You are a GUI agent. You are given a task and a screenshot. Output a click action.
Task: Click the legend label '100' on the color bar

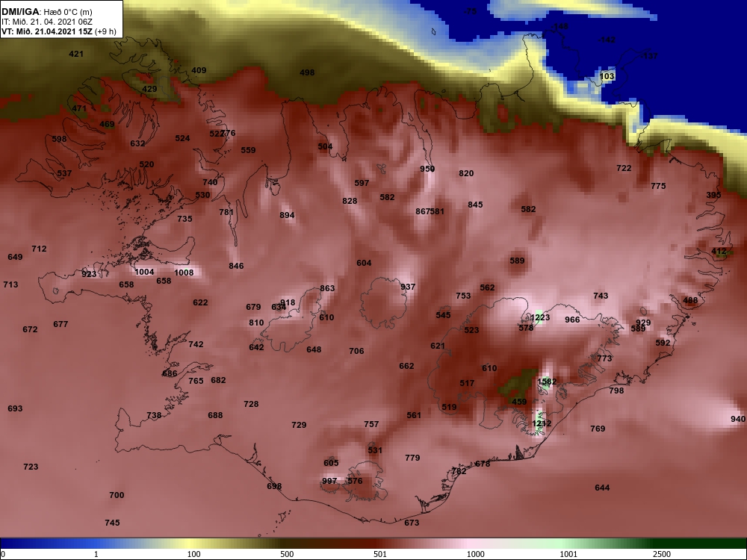[193, 554]
